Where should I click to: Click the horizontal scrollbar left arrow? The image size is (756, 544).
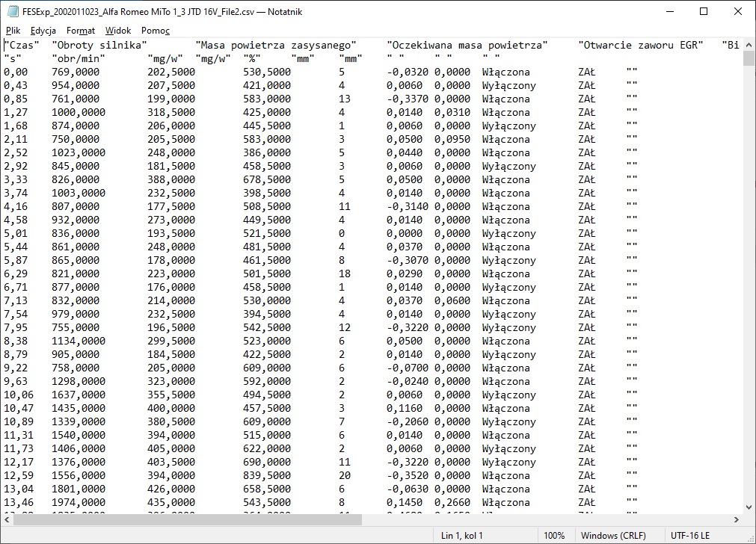[7, 520]
